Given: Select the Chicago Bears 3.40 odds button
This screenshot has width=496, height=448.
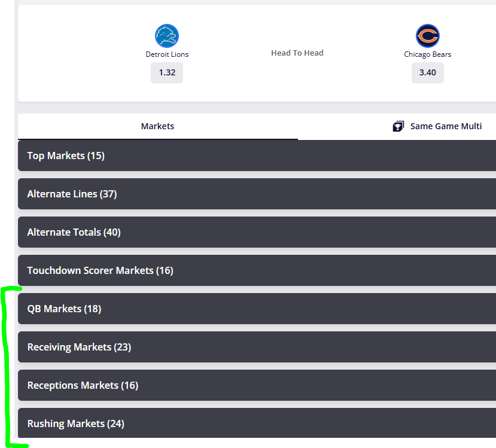Looking at the screenshot, I should 427,72.
